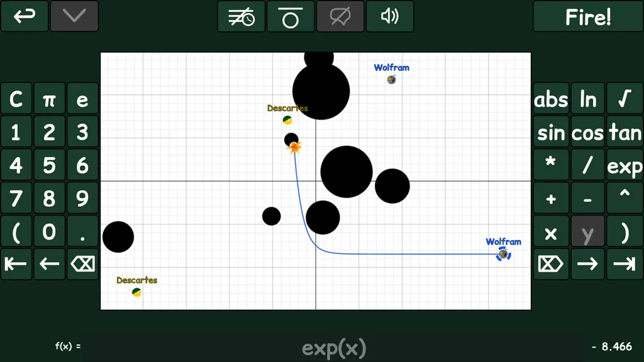Toggle the crossed-out chat bubble icon
644x362 pixels.
(x=340, y=16)
